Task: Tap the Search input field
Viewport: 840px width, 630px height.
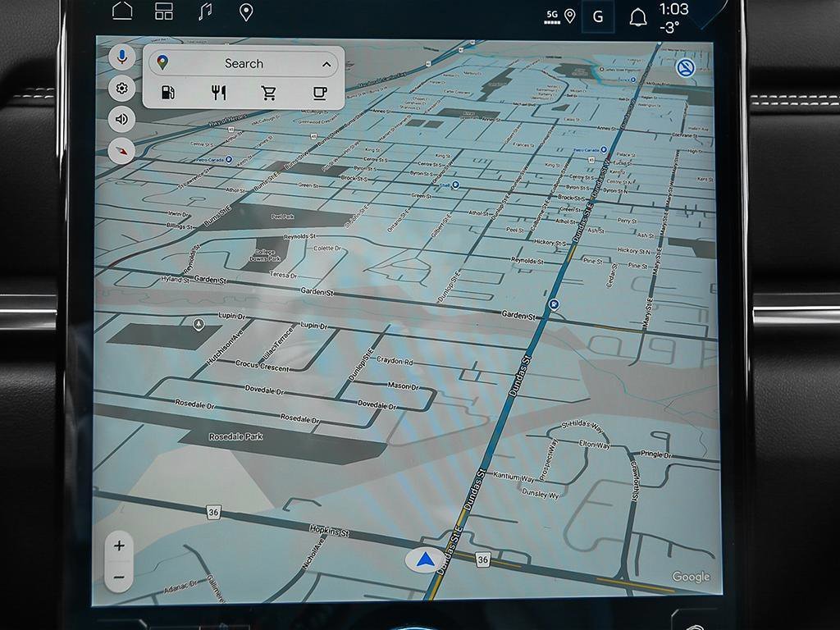Action: coord(244,64)
